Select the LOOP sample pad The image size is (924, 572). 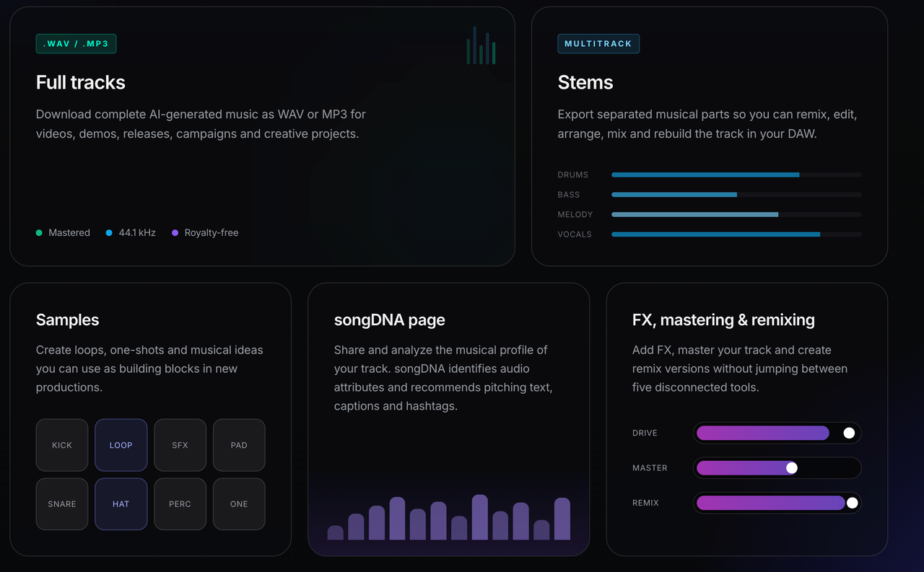pos(121,445)
